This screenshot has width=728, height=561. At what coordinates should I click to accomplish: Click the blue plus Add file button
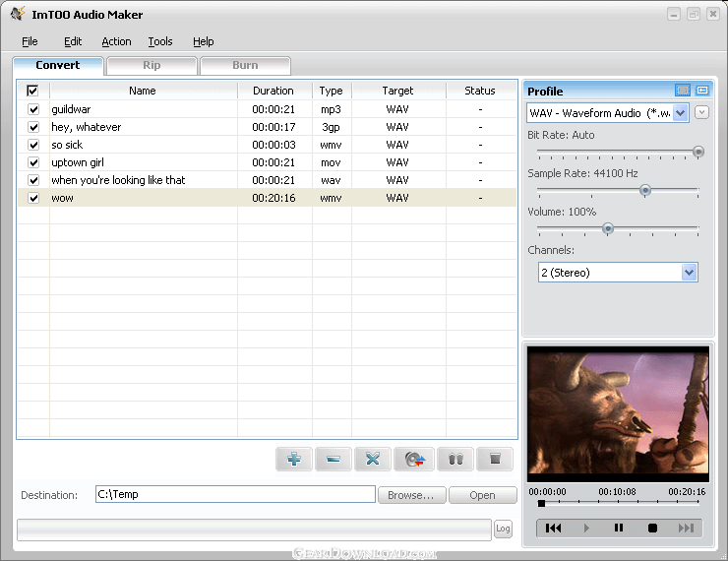point(294,460)
